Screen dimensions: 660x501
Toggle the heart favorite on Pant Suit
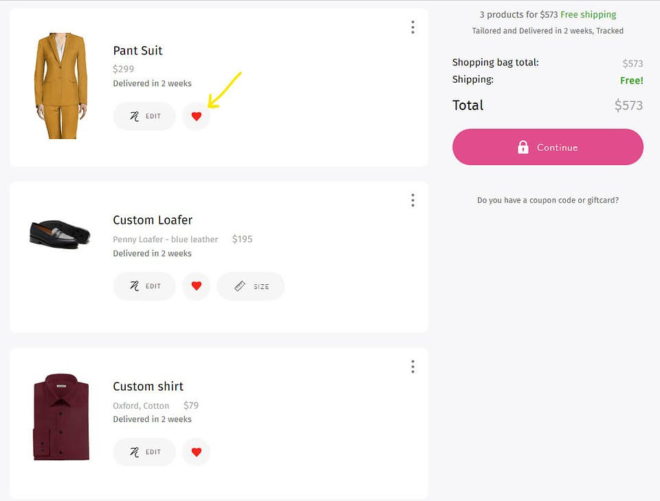(x=196, y=117)
